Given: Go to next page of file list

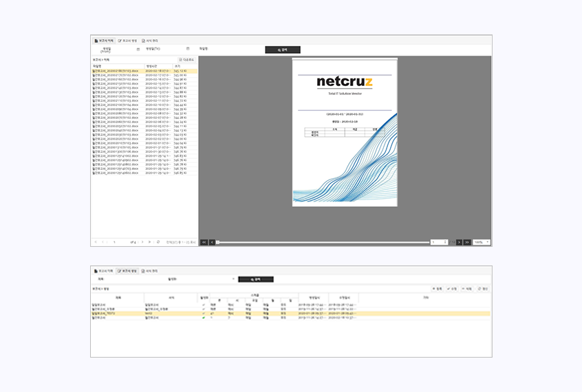Looking at the screenshot, I should coord(142,242).
